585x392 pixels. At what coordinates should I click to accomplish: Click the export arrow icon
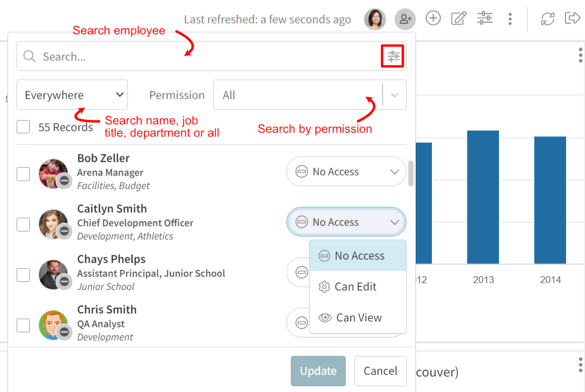573,18
